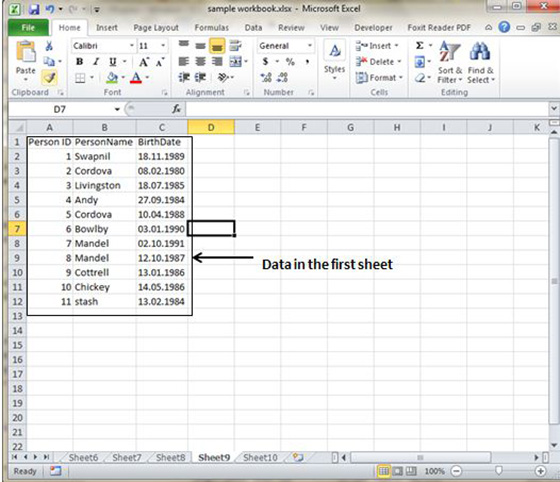Image resolution: width=560 pixels, height=482 pixels.
Task: Click the Zoom Out minus button
Action: [456, 471]
